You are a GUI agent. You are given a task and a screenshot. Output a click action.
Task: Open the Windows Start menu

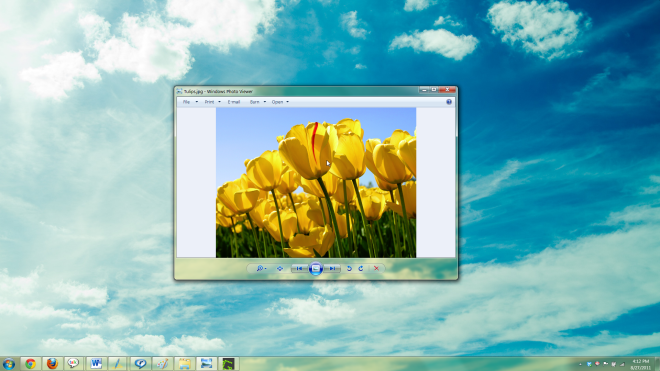(x=8, y=364)
